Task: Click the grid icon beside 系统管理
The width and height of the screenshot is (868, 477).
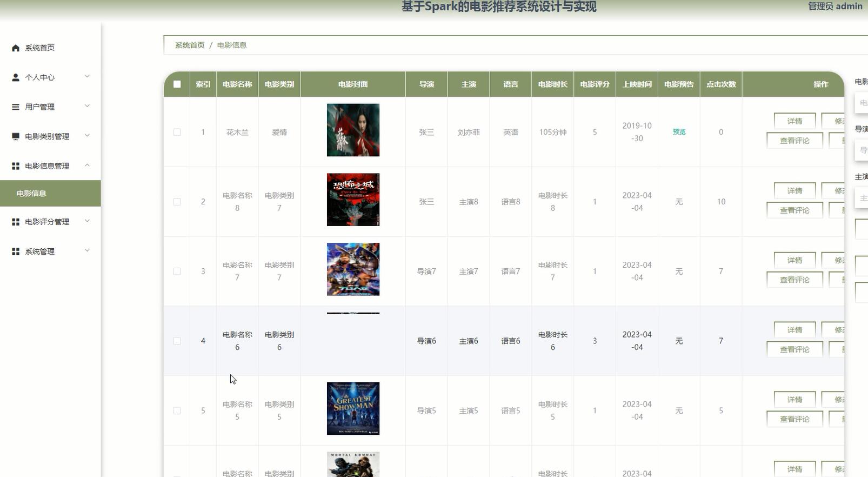Action: [x=16, y=251]
